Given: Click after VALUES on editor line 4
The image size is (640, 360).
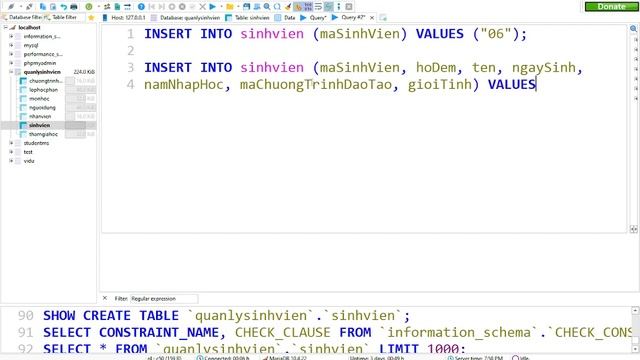Looking at the screenshot, I should pos(536,84).
